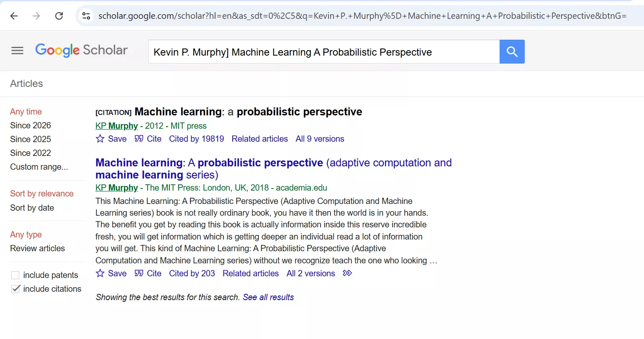
Task: Switch to the Review articles filter
Action: pyautogui.click(x=37, y=248)
